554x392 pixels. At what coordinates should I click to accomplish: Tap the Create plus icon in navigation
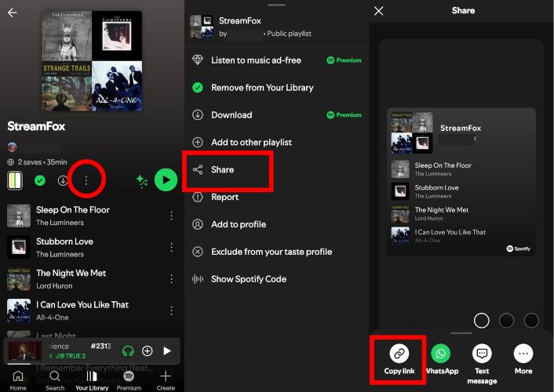click(166, 379)
